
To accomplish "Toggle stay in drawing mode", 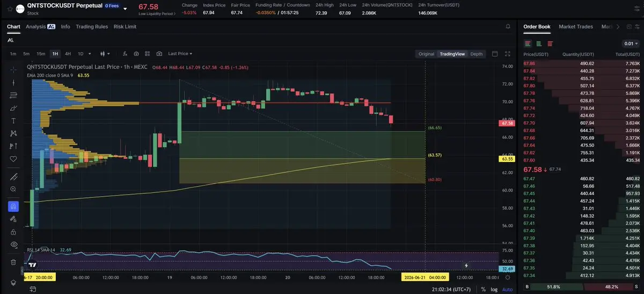I will tap(13, 219).
